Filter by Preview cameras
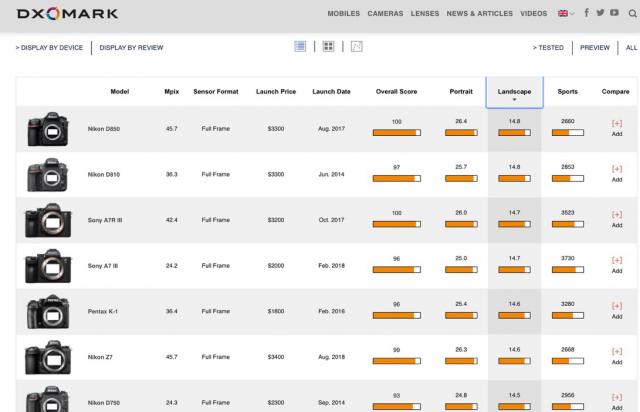This screenshot has width=640, height=412. pyautogui.click(x=594, y=47)
